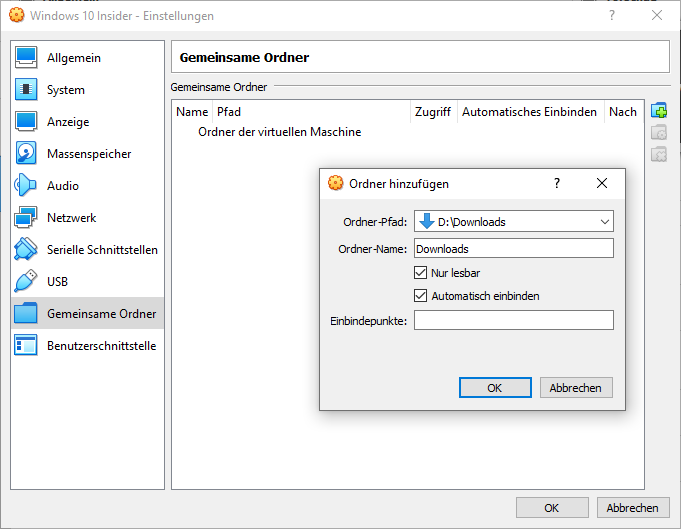
Task: Click the Allgemein sidebar icon
Action: (27, 58)
